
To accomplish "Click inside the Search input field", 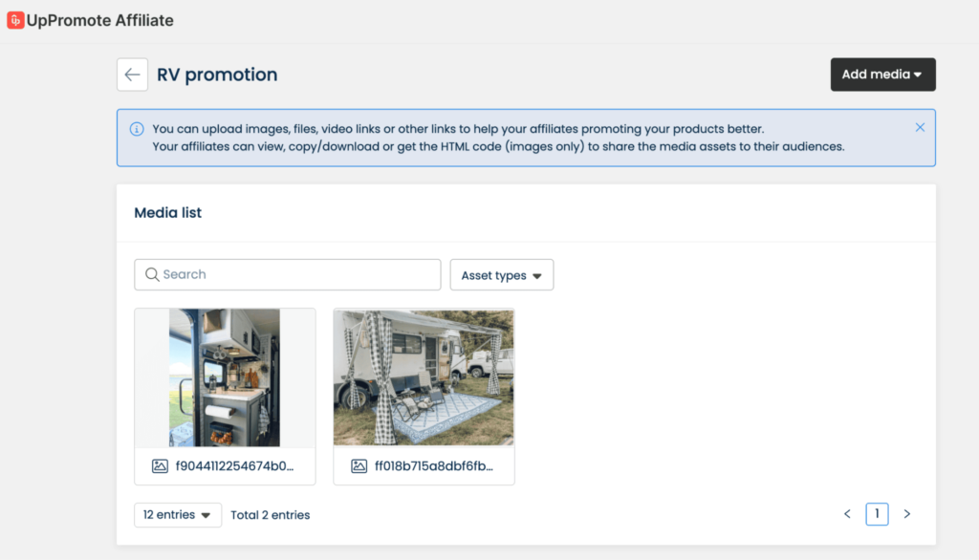I will 287,274.
